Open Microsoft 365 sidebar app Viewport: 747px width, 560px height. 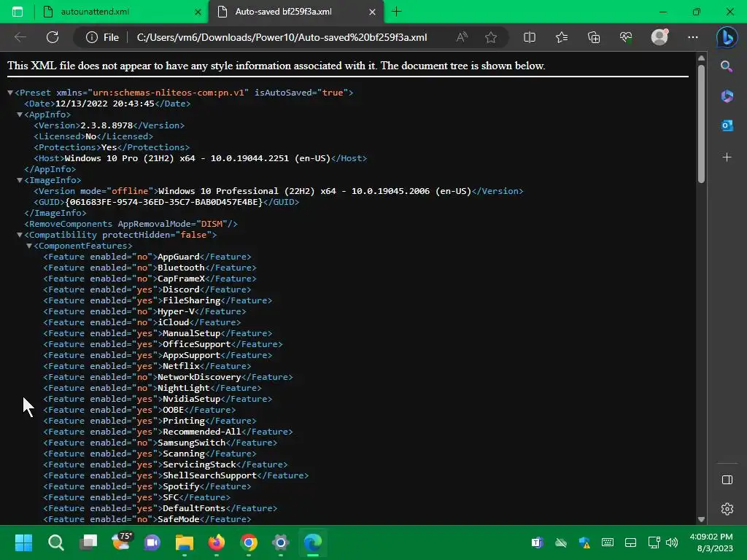727,96
